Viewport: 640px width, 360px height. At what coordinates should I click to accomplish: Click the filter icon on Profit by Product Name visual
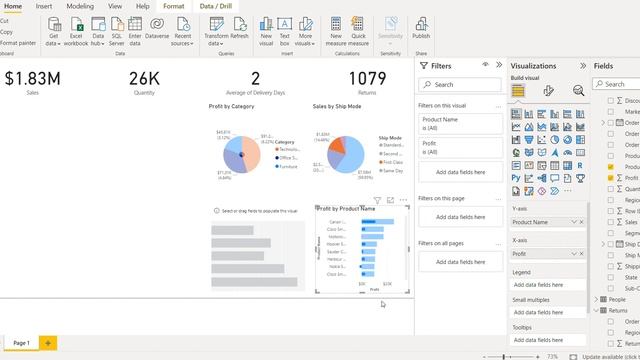tap(377, 200)
